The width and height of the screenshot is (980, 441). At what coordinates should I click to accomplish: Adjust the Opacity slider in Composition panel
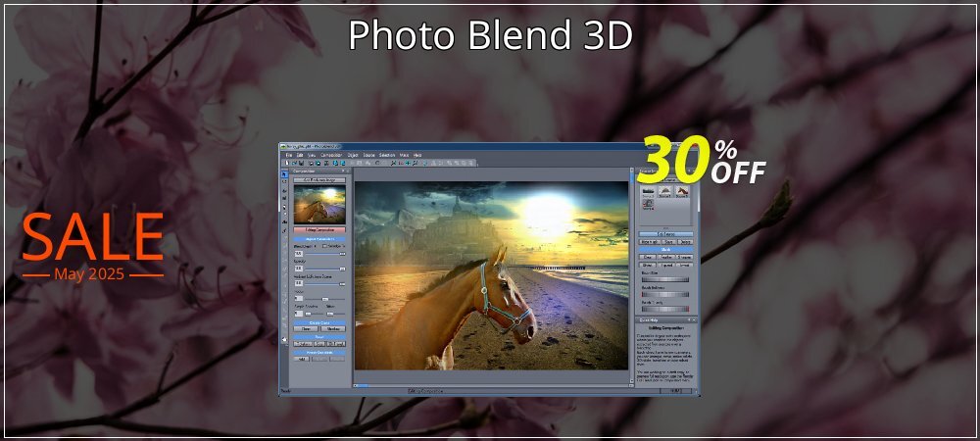coord(325,269)
